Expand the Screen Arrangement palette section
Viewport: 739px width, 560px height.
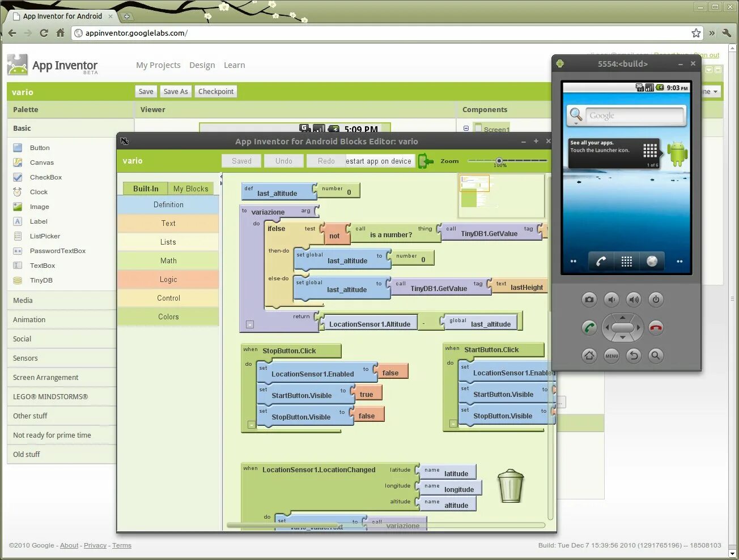pos(62,378)
